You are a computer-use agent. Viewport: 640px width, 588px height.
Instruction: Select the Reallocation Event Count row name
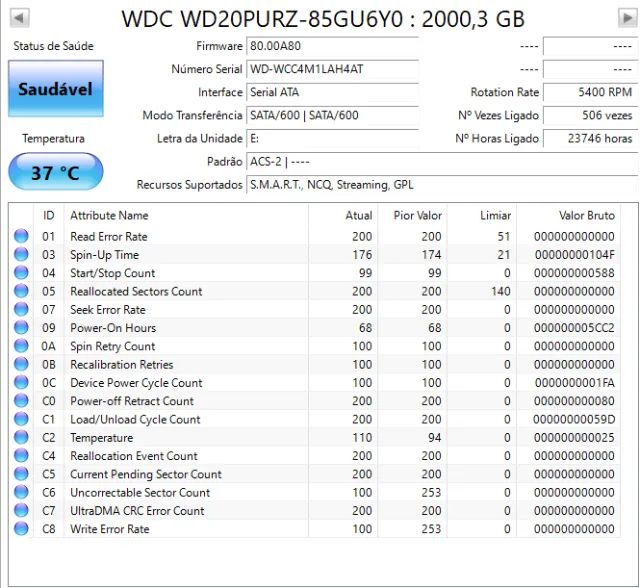(134, 456)
